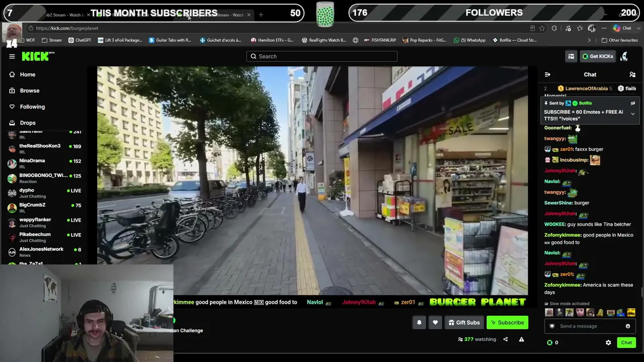The height and width of the screenshot is (362, 644).
Task: Hide the pinned BotRix message
Action: [633, 103]
